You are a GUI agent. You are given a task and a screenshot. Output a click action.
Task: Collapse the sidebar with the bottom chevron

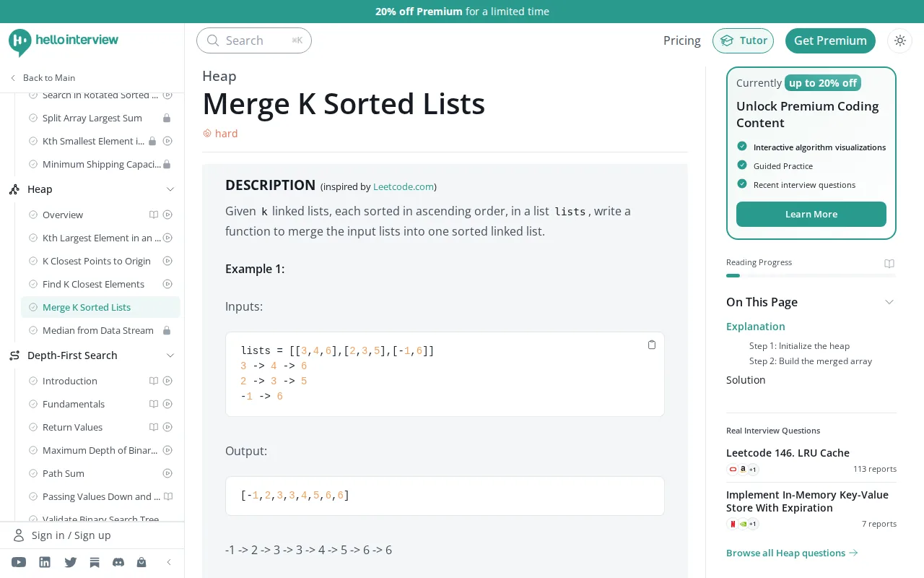169,562
